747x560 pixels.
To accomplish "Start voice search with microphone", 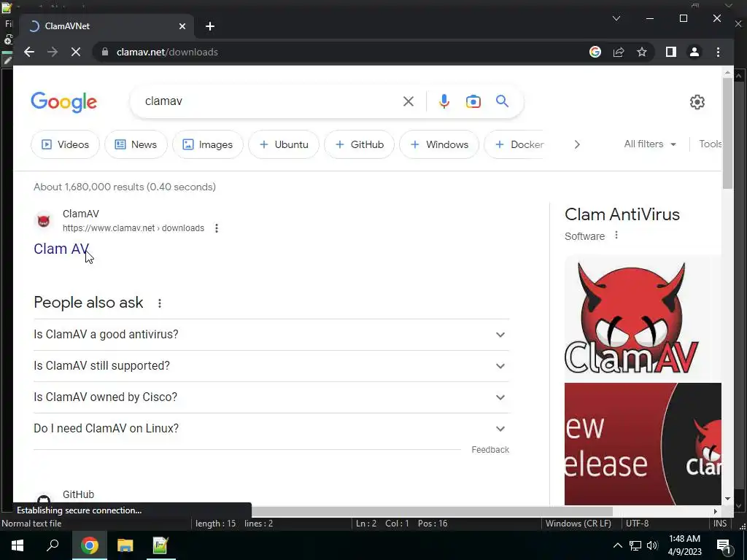I will point(444,101).
